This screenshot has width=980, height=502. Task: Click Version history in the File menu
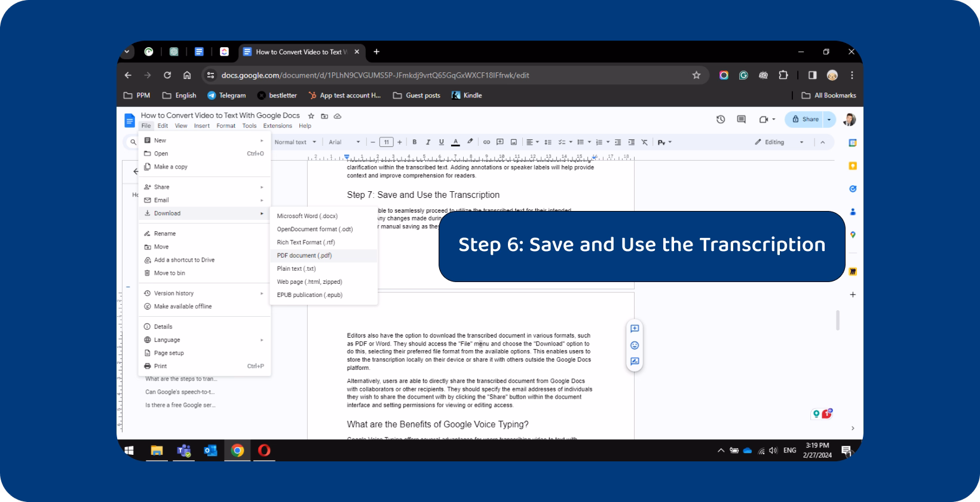click(x=204, y=293)
